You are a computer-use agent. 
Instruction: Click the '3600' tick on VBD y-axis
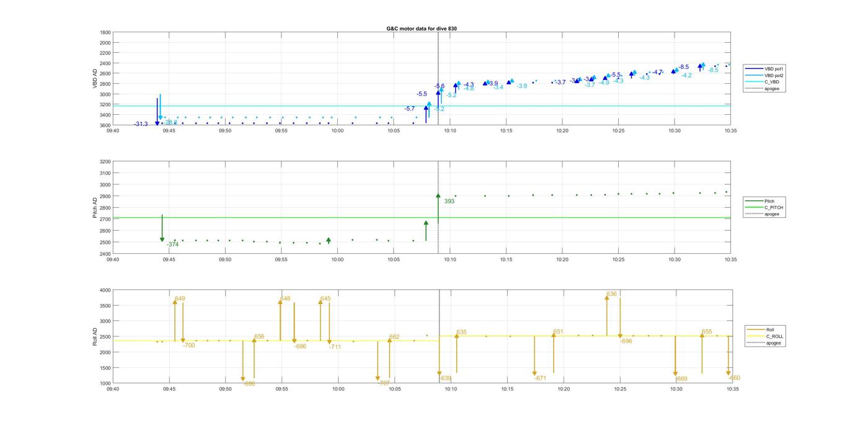coord(105,125)
